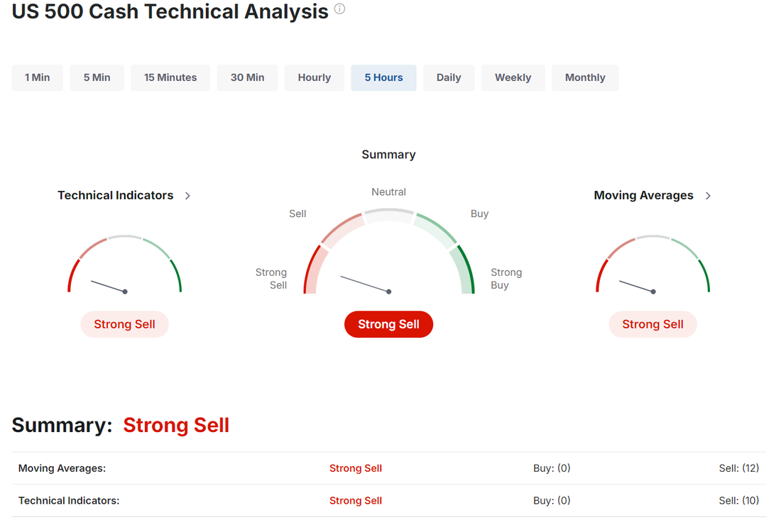Choose the Monthly timeframe tab
Screen dimensions: 781x532
pyautogui.click(x=585, y=77)
